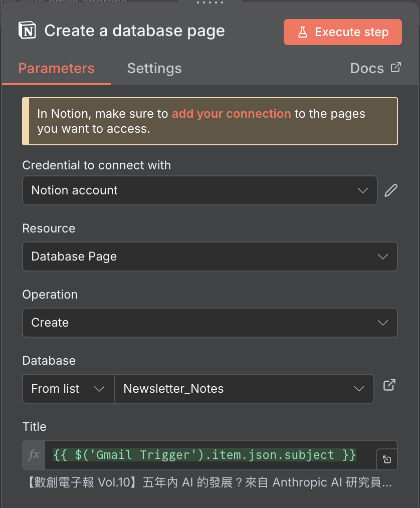Switch to the Parameters tab
The image size is (420, 508).
(56, 68)
